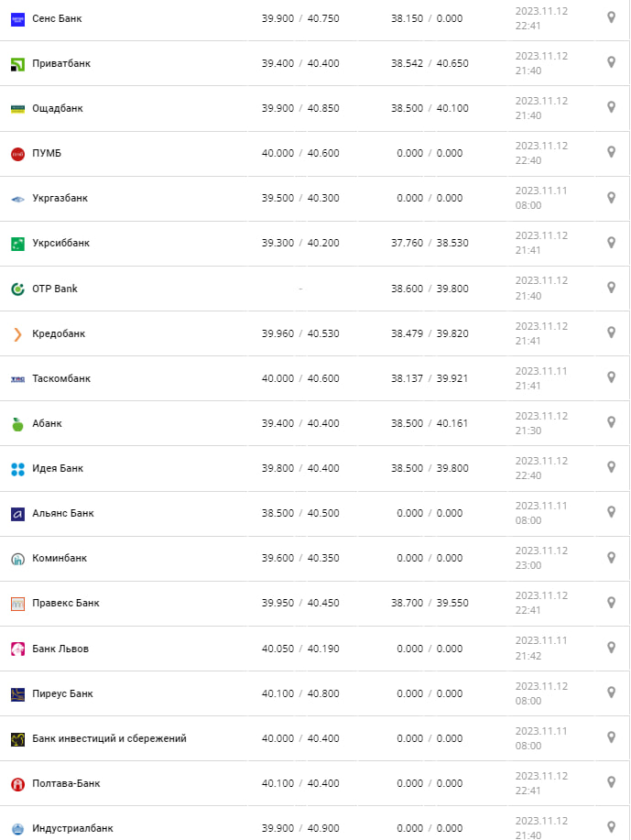The height and width of the screenshot is (840, 631).
Task: Open map location for Пиреус Банк row
Action: click(x=611, y=693)
